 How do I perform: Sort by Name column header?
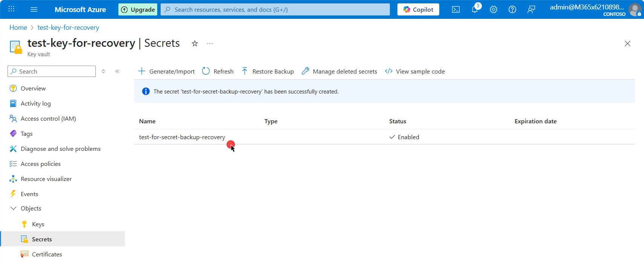point(147,121)
